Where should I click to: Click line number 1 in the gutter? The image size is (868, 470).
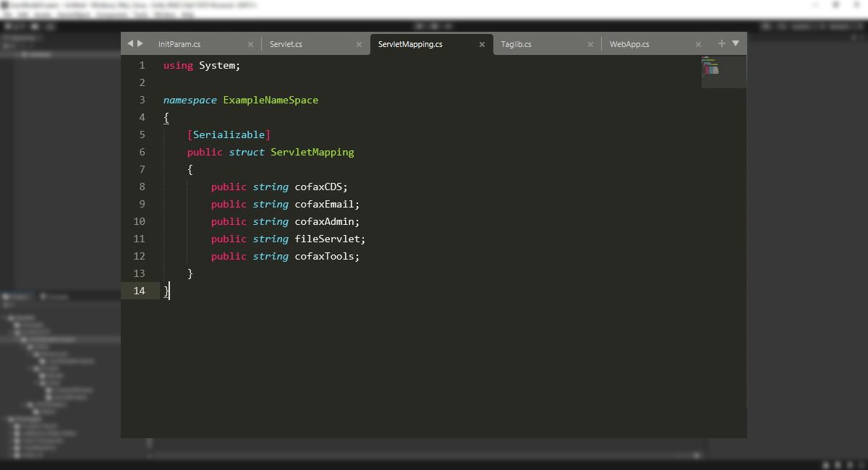tap(142, 65)
